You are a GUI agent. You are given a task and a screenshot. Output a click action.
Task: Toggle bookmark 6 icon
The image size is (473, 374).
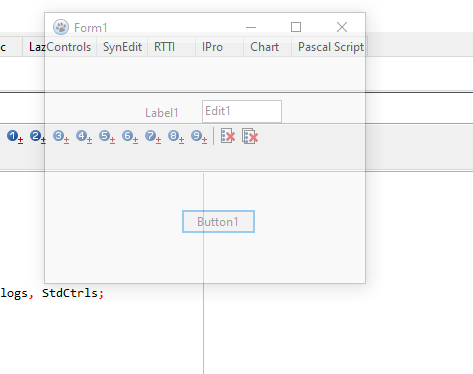[x=130, y=137]
